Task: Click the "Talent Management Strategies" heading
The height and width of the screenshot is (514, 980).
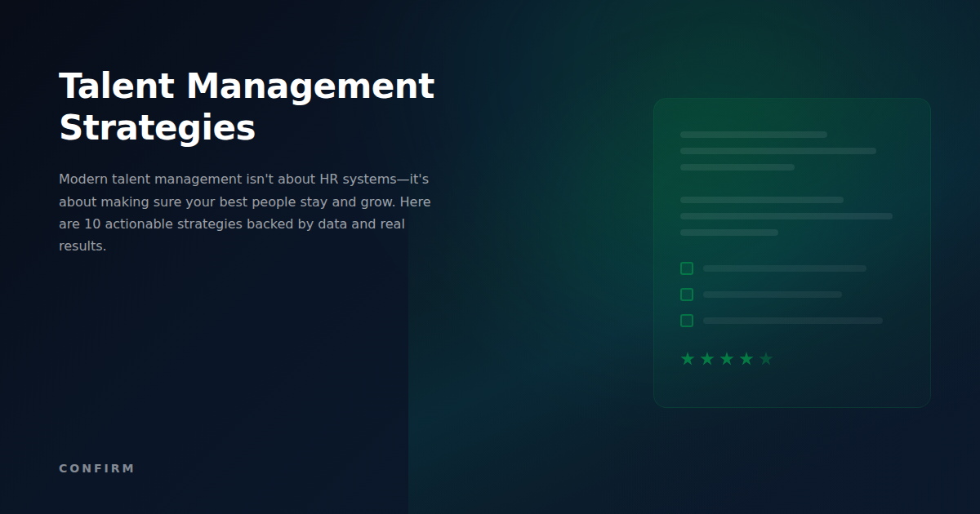Action: (247, 106)
